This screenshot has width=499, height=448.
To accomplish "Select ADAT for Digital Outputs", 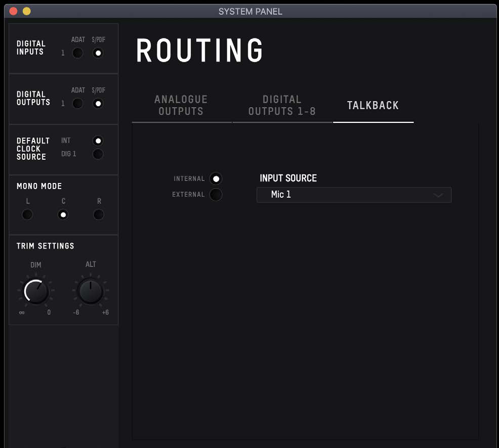I will [x=77, y=103].
